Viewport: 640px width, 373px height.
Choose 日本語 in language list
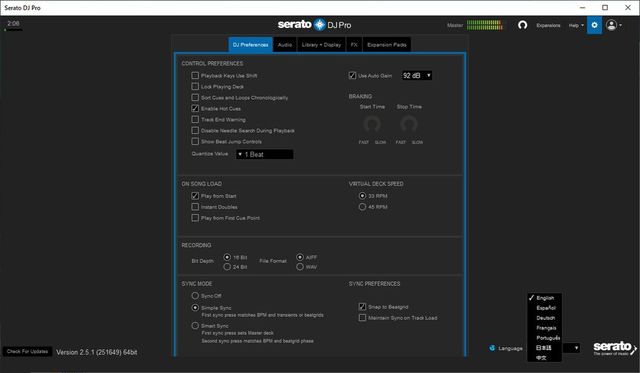point(544,348)
